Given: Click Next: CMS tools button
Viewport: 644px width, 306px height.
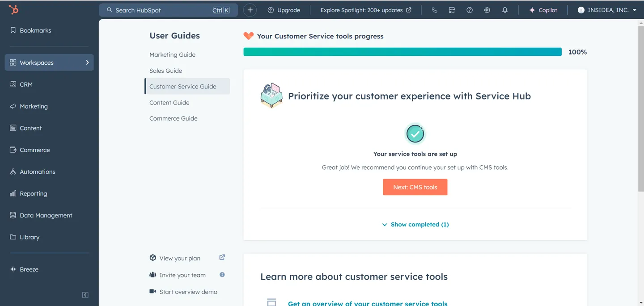Looking at the screenshot, I should coord(415,187).
